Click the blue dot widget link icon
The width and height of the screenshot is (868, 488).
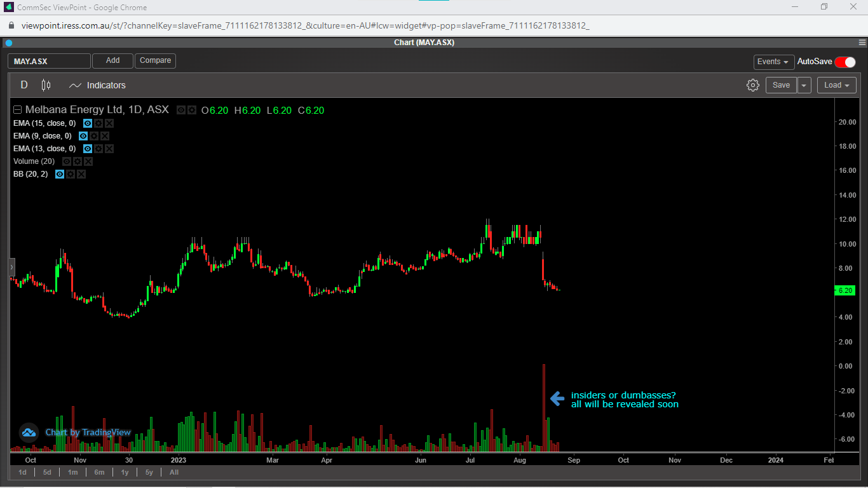click(9, 43)
